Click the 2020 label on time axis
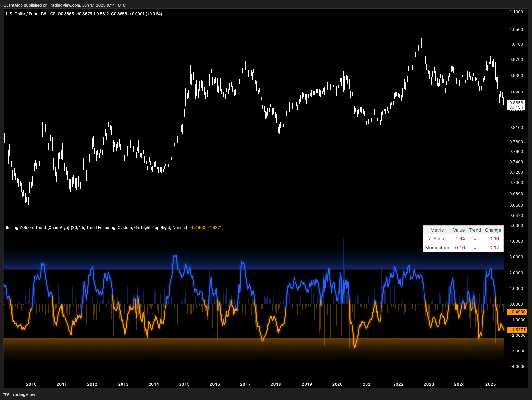532x400 pixels. coord(338,384)
